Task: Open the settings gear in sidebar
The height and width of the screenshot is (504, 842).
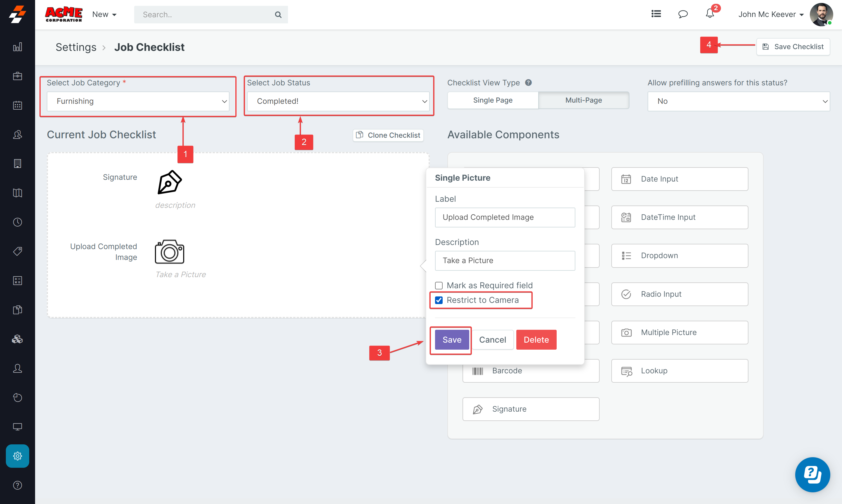Action: 17,456
